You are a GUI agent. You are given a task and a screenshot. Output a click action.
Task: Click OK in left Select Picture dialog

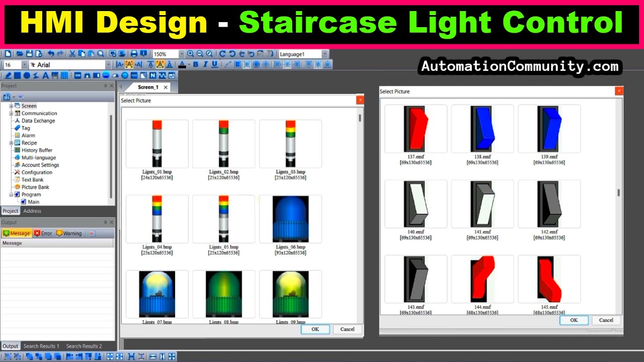[315, 329]
